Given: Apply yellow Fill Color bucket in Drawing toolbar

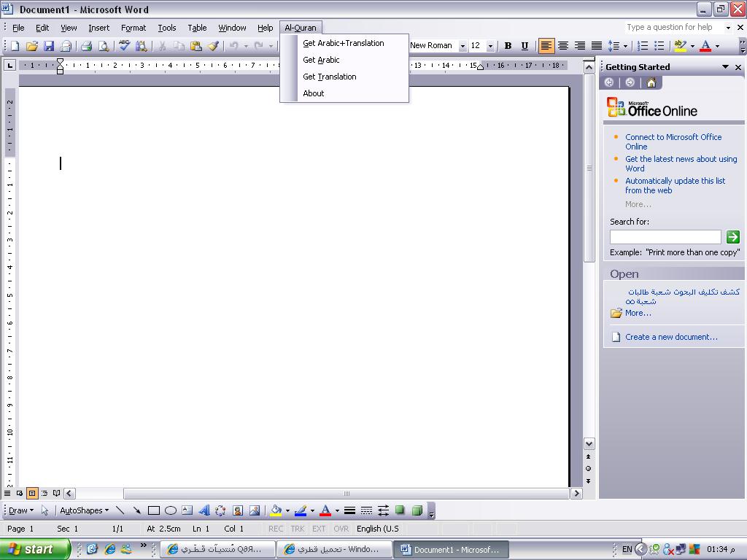Looking at the screenshot, I should [276, 510].
